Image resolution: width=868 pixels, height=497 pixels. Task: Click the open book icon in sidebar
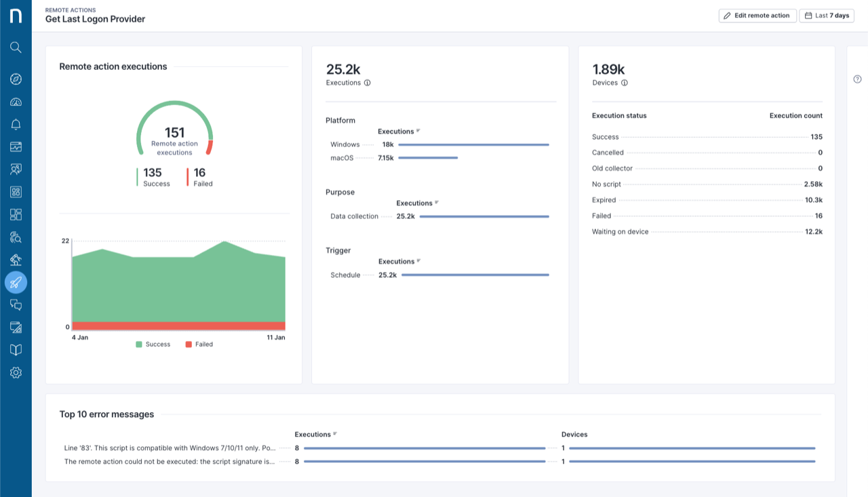(x=16, y=350)
